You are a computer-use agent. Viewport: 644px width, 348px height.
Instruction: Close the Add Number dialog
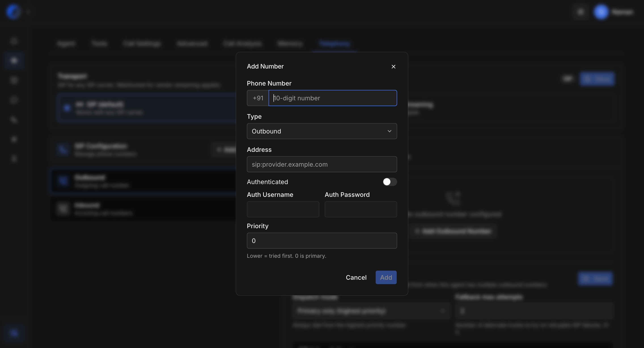click(x=393, y=67)
